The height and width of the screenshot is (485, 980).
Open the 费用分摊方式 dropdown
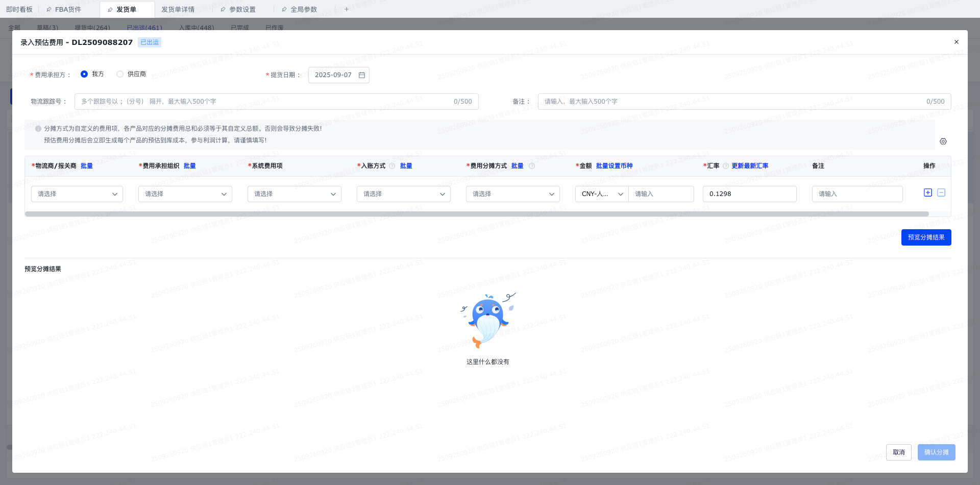pos(513,194)
